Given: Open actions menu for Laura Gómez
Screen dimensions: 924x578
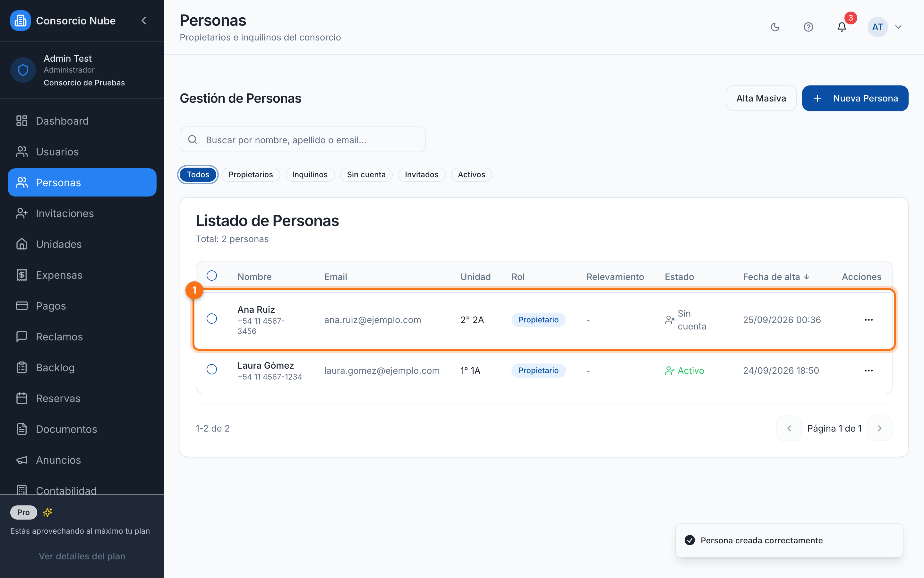Looking at the screenshot, I should pyautogui.click(x=868, y=371).
